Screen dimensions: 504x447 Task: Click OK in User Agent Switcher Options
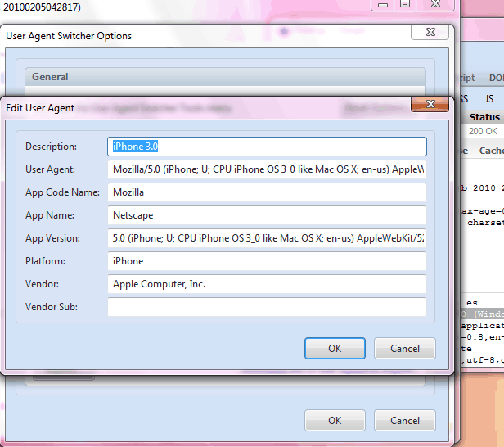click(335, 420)
